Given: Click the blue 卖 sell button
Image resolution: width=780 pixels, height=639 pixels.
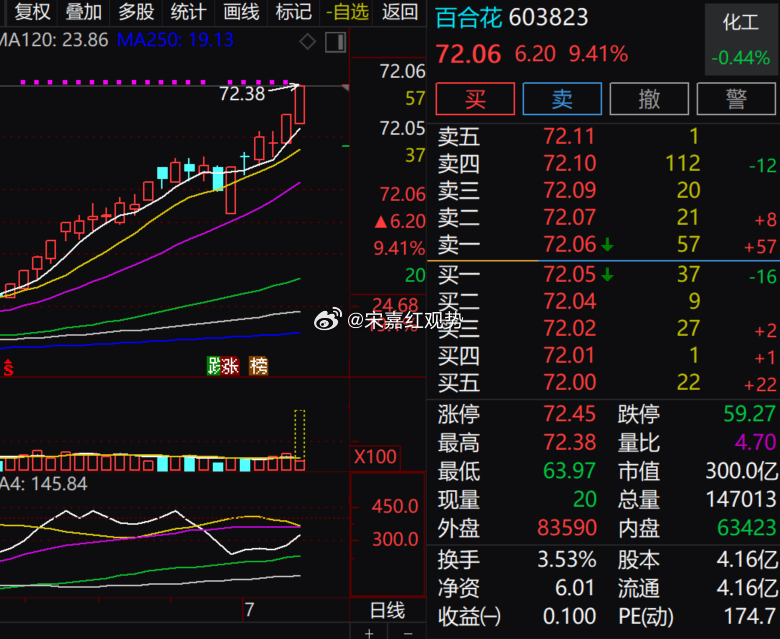Looking at the screenshot, I should click(562, 99).
